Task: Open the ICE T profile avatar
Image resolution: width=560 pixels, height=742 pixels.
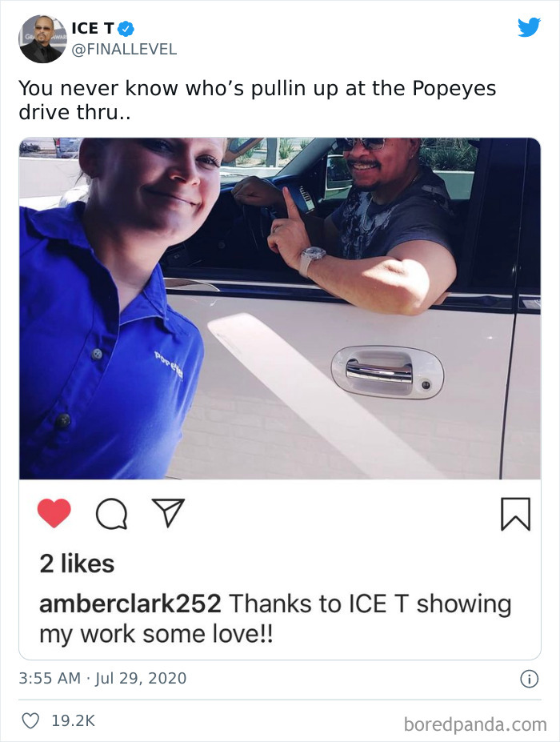Action: point(42,38)
